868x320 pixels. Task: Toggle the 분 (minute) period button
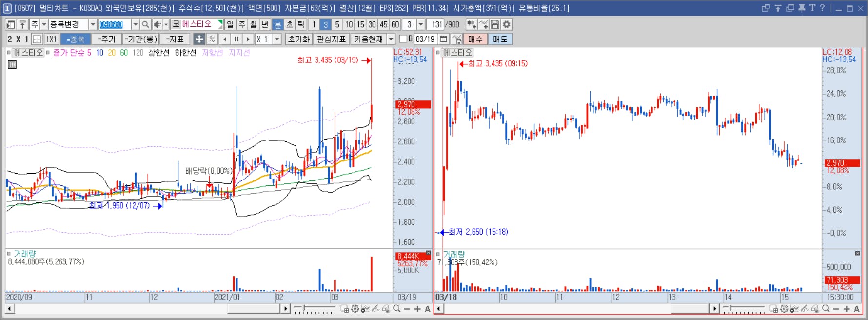click(x=277, y=24)
